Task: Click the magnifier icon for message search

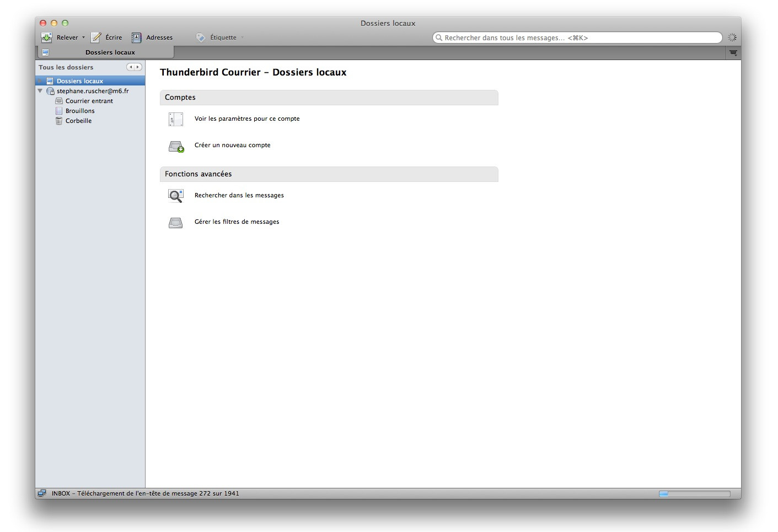Action: tap(175, 196)
